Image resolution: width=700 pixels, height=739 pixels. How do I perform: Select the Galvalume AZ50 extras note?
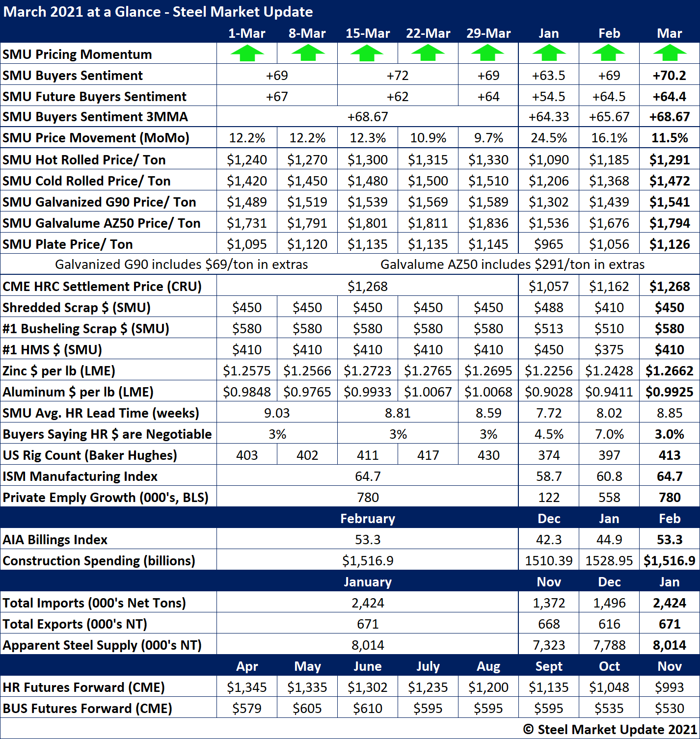click(x=512, y=264)
